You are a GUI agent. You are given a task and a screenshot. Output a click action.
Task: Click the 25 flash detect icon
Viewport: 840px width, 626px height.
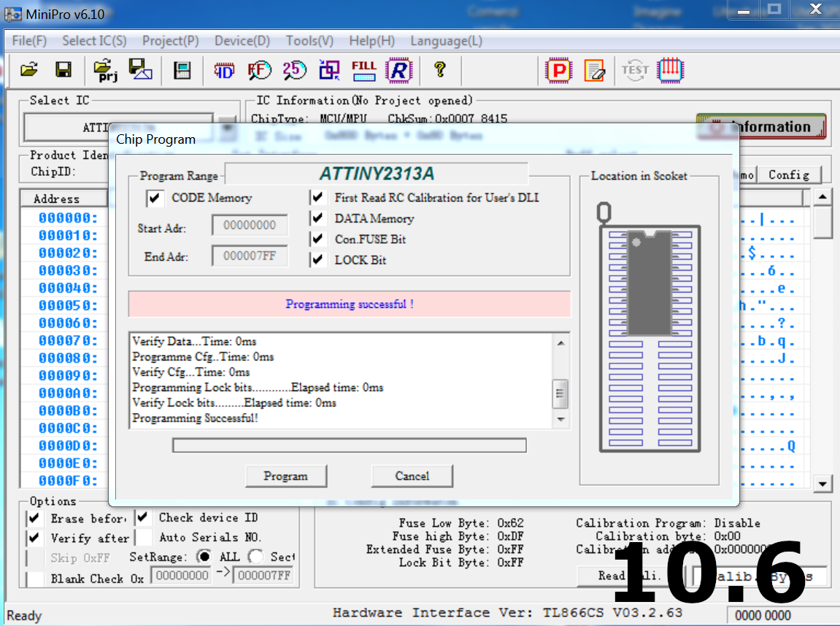pos(294,70)
